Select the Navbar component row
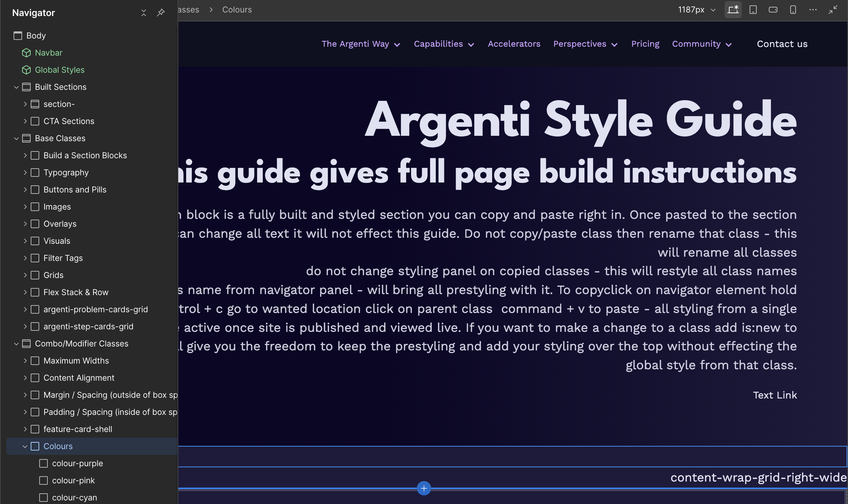The image size is (848, 504). 92,53
